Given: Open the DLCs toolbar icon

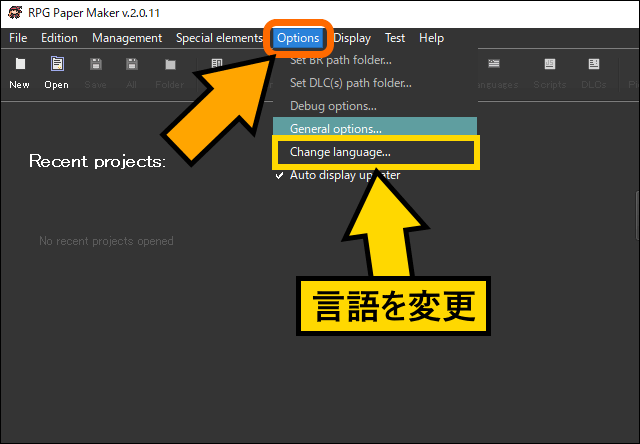Looking at the screenshot, I should (593, 71).
